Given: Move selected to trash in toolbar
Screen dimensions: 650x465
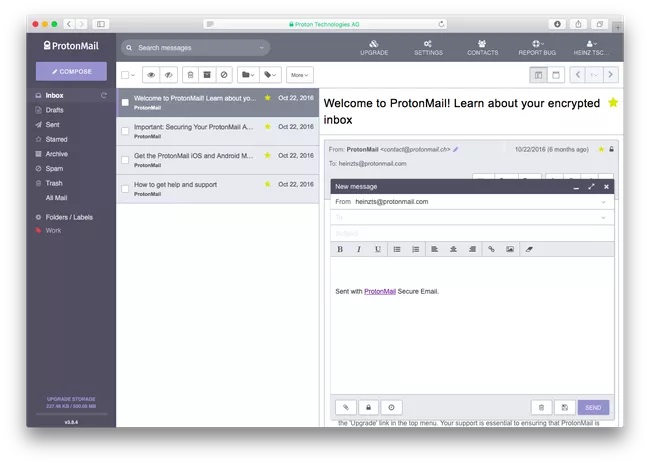Looking at the screenshot, I should click(190, 75).
